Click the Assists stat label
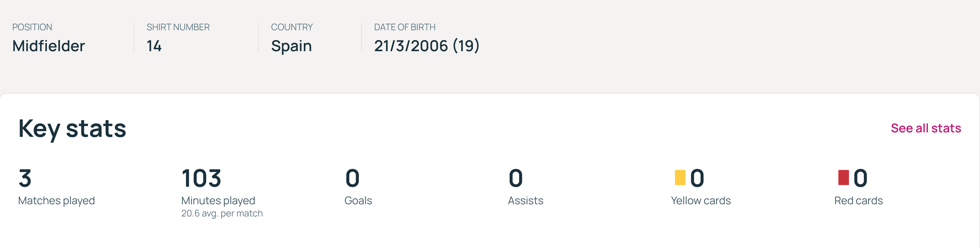The width and height of the screenshot is (980, 248). pyautogui.click(x=525, y=200)
